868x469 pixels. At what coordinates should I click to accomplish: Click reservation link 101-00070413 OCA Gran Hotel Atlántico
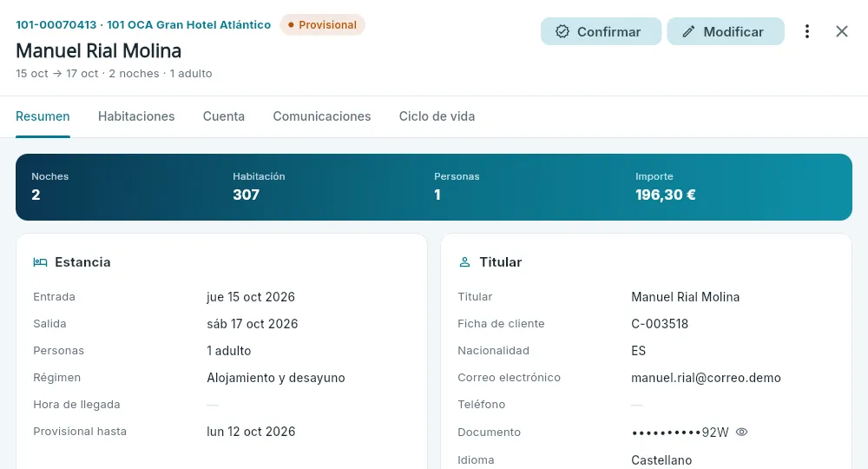143,25
